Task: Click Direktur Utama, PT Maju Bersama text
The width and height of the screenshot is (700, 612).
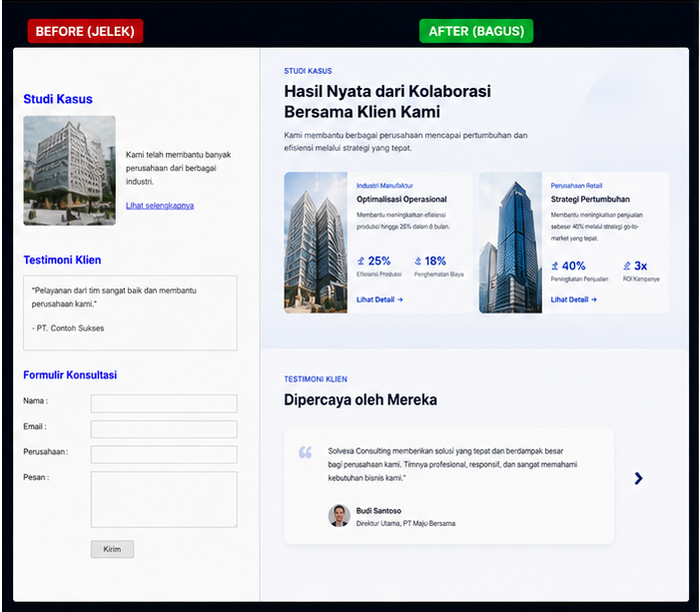Action: pyautogui.click(x=405, y=523)
